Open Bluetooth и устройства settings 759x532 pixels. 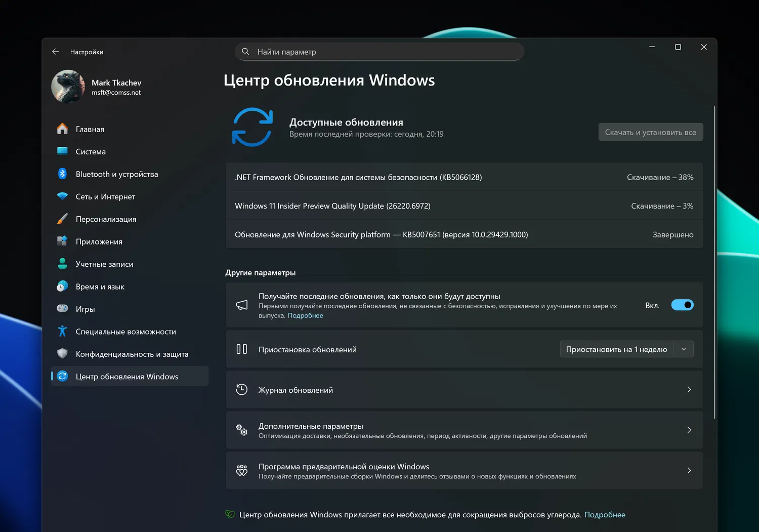point(130,174)
